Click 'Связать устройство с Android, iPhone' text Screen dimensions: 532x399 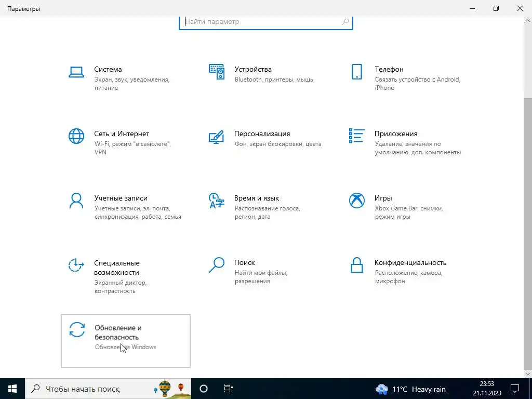418,84
